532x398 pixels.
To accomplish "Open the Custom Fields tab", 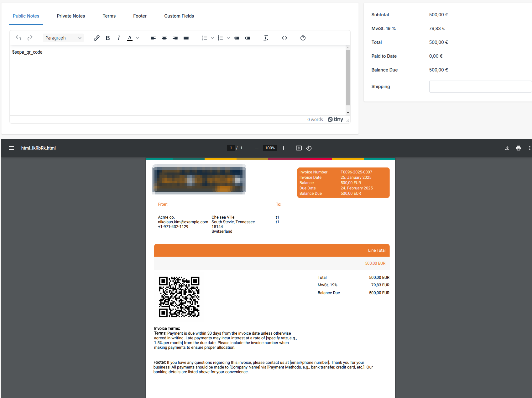I will click(x=179, y=16).
